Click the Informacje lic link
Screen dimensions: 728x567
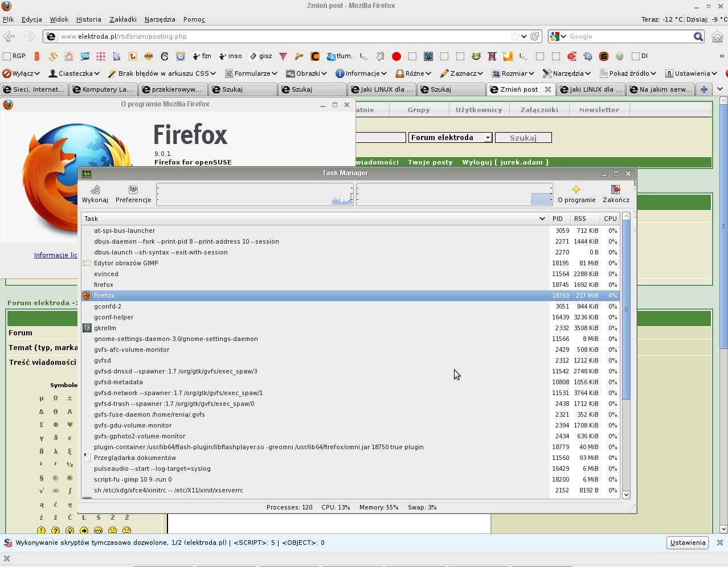[x=55, y=255]
